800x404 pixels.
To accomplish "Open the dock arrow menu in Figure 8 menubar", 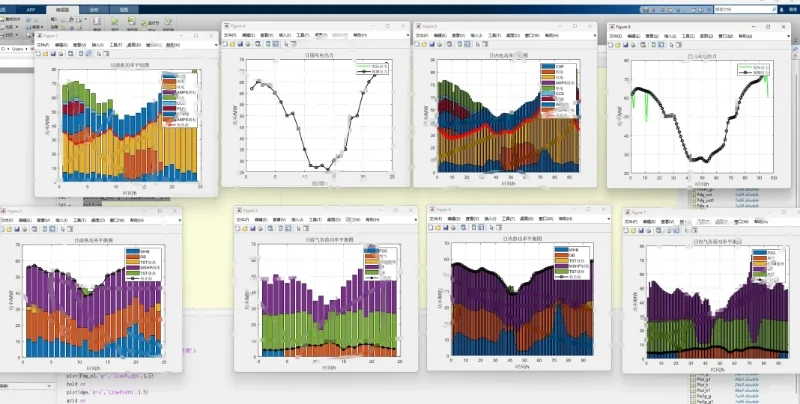I will click(788, 36).
